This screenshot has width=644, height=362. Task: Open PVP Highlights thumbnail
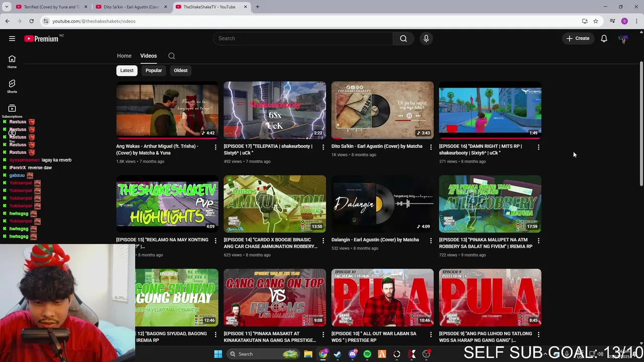click(x=167, y=204)
